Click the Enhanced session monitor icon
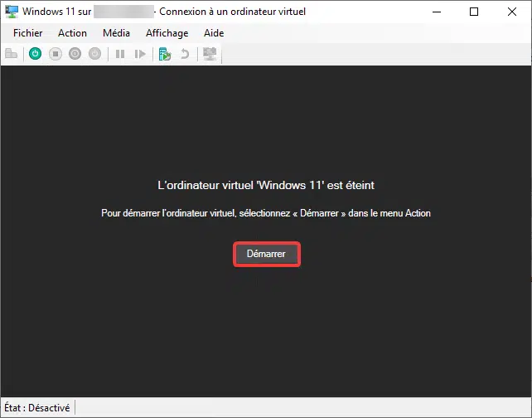The width and height of the screenshot is (532, 418). (210, 54)
